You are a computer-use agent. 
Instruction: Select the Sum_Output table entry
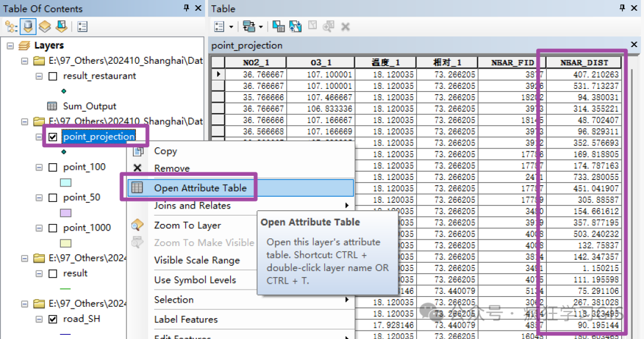tap(89, 106)
